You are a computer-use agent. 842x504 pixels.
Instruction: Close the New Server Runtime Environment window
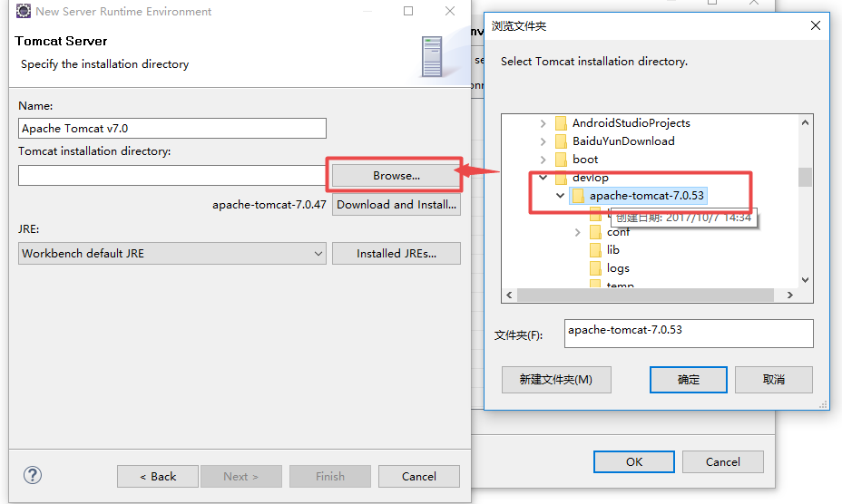click(x=450, y=11)
